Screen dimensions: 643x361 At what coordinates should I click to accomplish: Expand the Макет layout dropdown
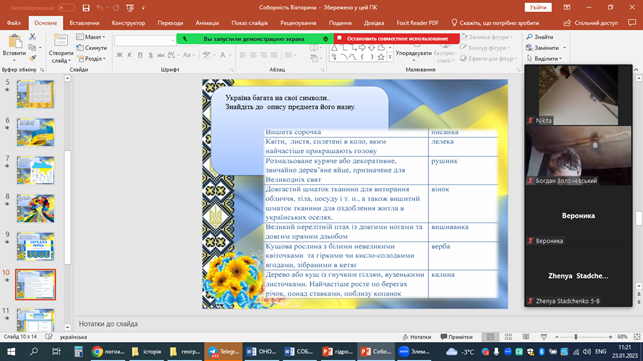tap(91, 37)
